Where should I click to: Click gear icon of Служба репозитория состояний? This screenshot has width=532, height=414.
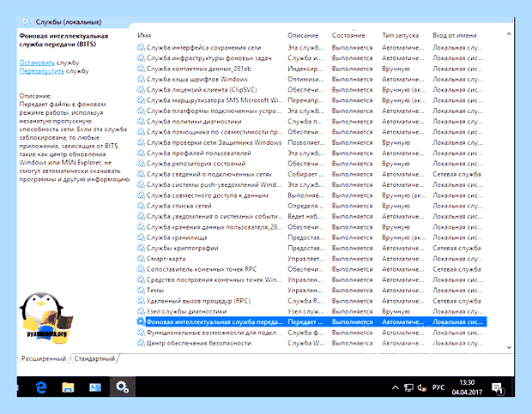pos(141,164)
